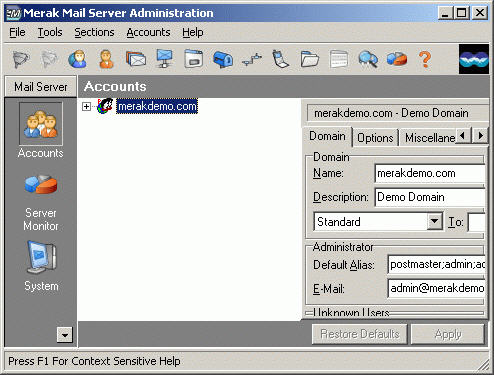Click the envelopes toolbar icon
This screenshot has width=494, height=375.
point(136,59)
